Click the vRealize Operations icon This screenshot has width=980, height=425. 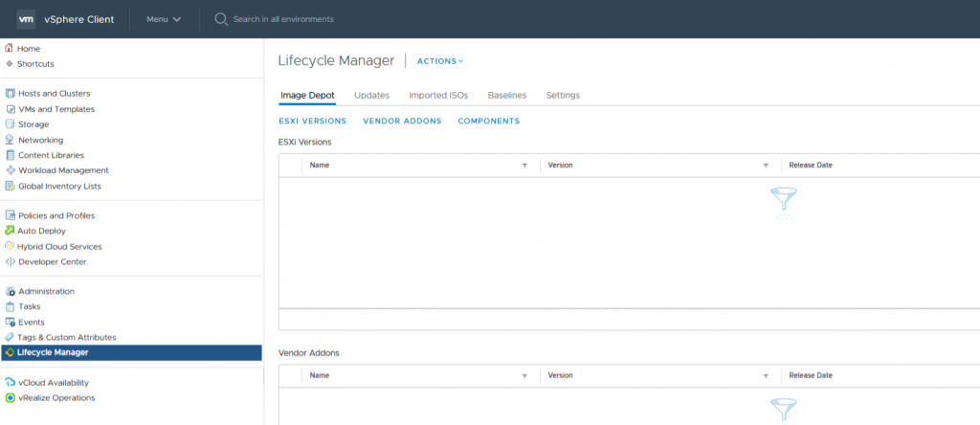pyautogui.click(x=10, y=397)
